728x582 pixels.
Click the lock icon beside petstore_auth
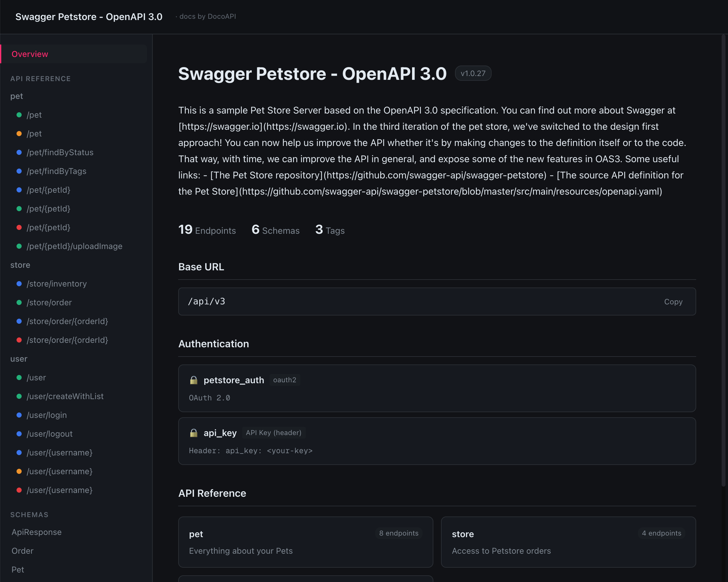(x=193, y=380)
